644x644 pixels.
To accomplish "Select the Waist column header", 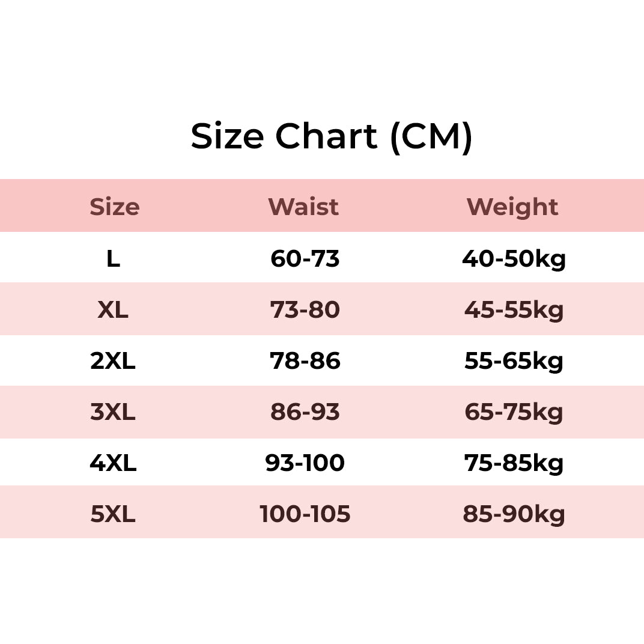I will [x=303, y=207].
